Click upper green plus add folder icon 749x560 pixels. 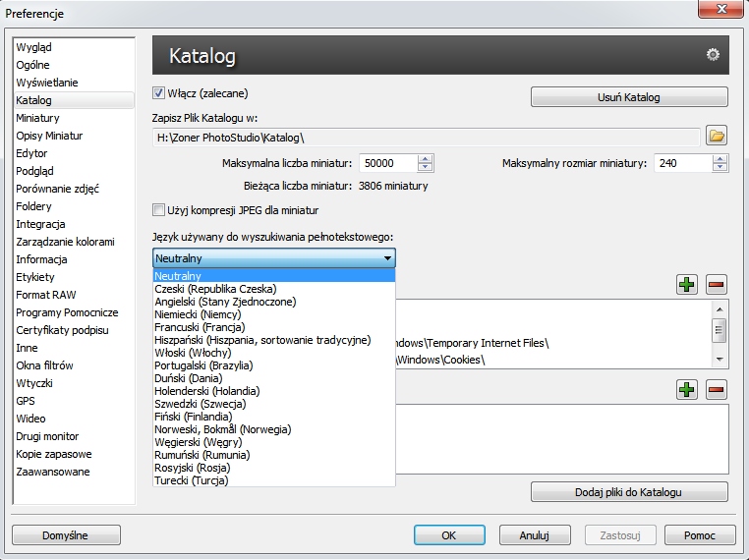(x=687, y=285)
